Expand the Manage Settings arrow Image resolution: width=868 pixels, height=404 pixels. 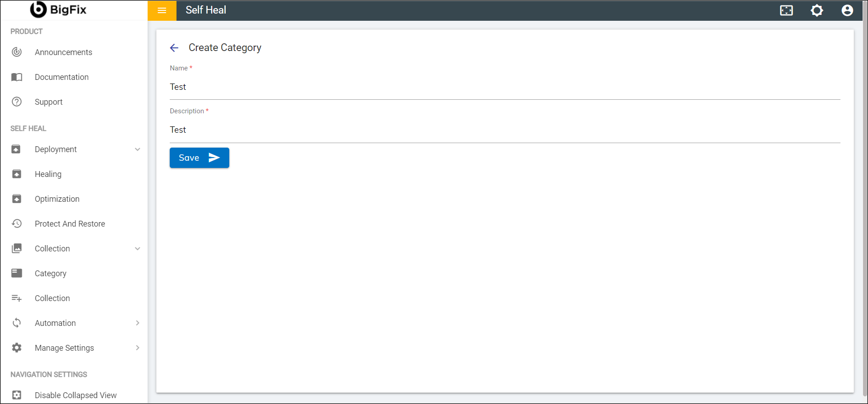[138, 348]
